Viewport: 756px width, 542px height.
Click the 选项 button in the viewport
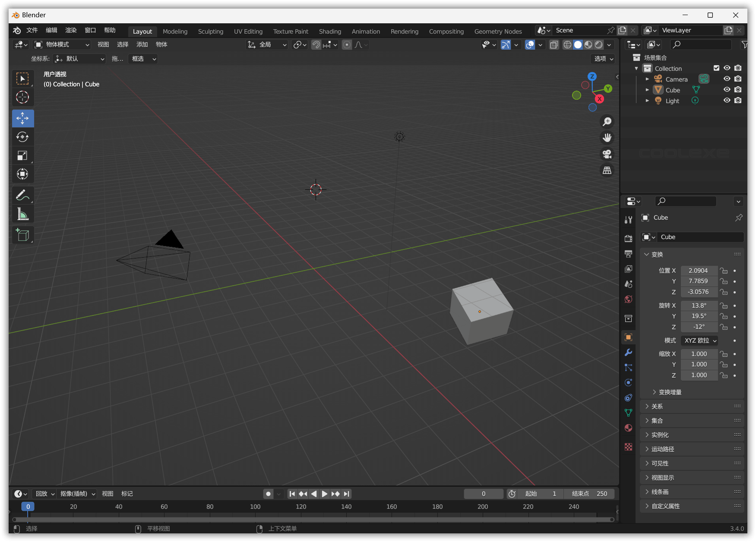click(x=602, y=59)
